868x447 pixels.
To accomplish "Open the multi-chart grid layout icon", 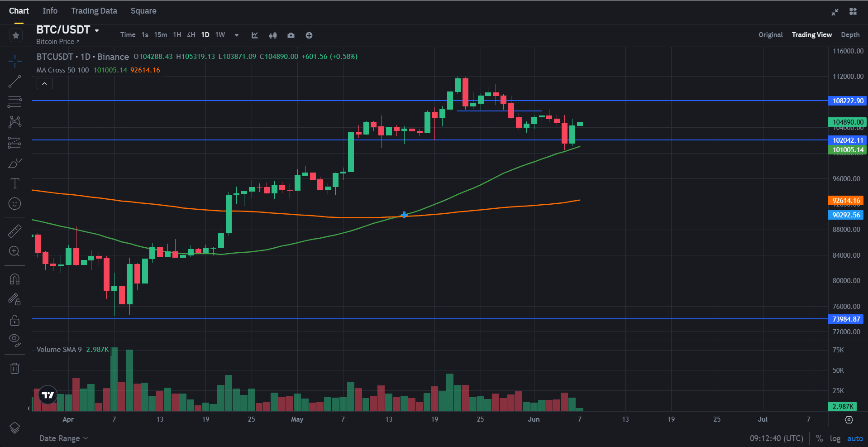I will pos(853,12).
